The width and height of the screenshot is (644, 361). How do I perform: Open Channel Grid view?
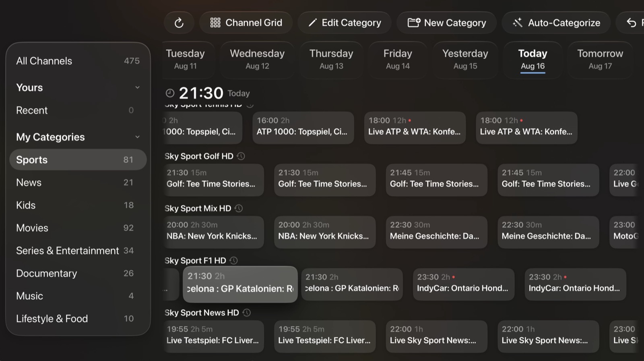click(x=246, y=23)
